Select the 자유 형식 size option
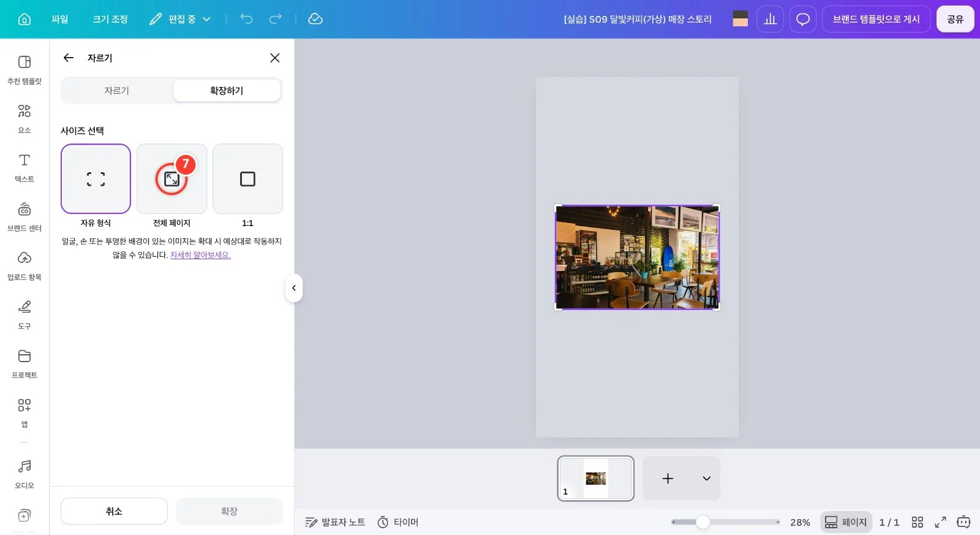 click(96, 179)
